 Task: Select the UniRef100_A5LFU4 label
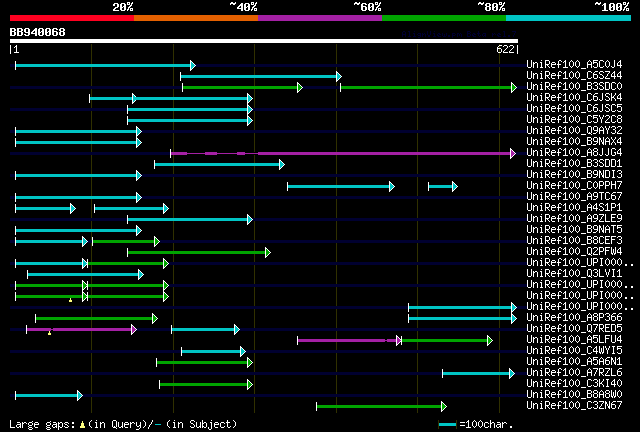point(574,339)
